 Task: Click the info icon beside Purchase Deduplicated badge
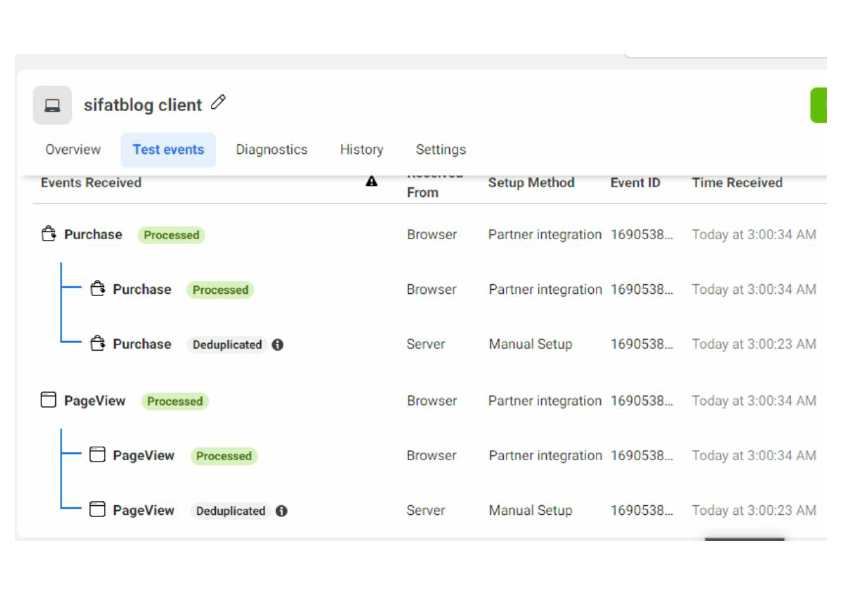click(278, 344)
